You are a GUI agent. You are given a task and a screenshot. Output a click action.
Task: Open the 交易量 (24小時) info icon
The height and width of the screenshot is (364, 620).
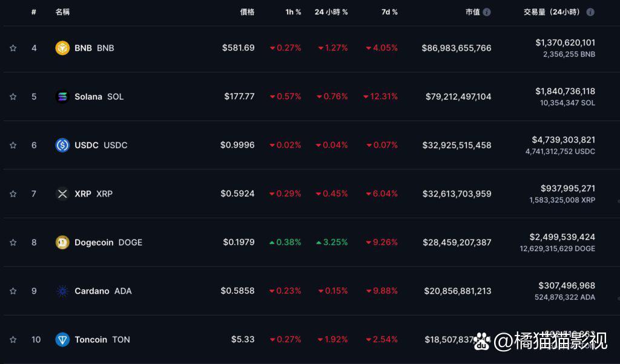pyautogui.click(x=590, y=12)
